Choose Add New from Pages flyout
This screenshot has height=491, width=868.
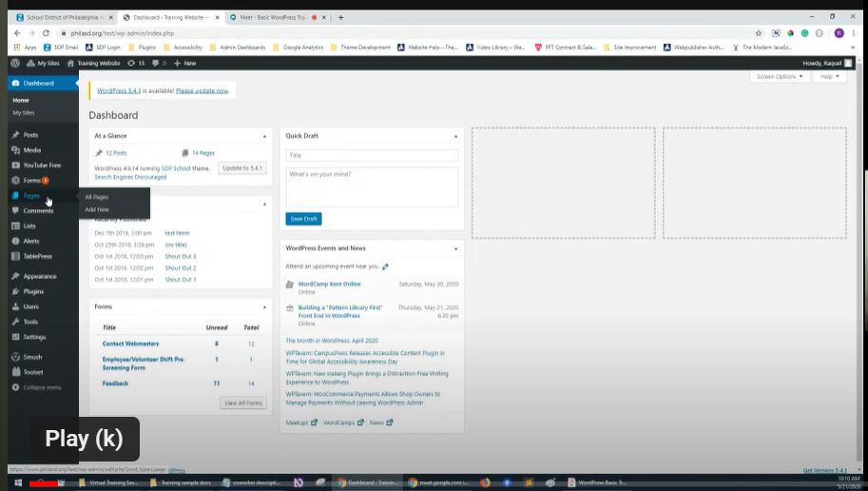[x=97, y=209]
